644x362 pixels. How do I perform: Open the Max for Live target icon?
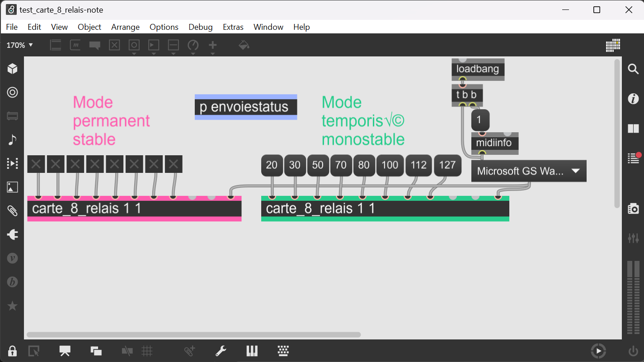click(12, 93)
